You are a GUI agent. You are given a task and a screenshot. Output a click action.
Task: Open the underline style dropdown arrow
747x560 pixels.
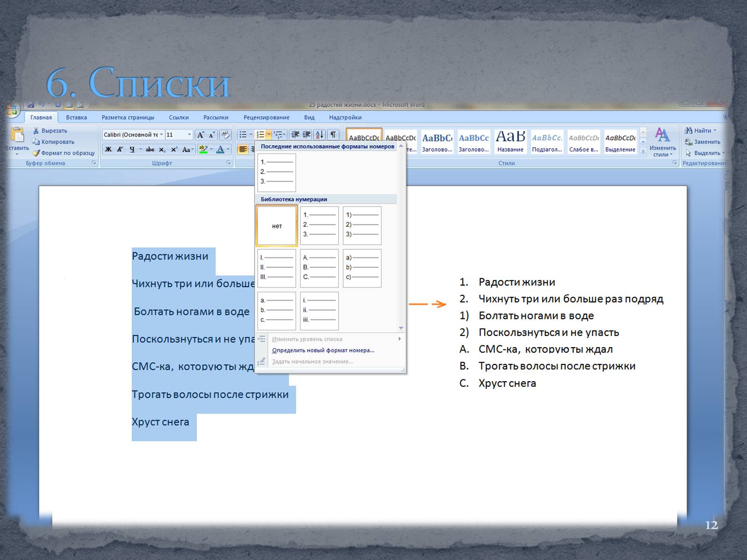click(x=140, y=149)
